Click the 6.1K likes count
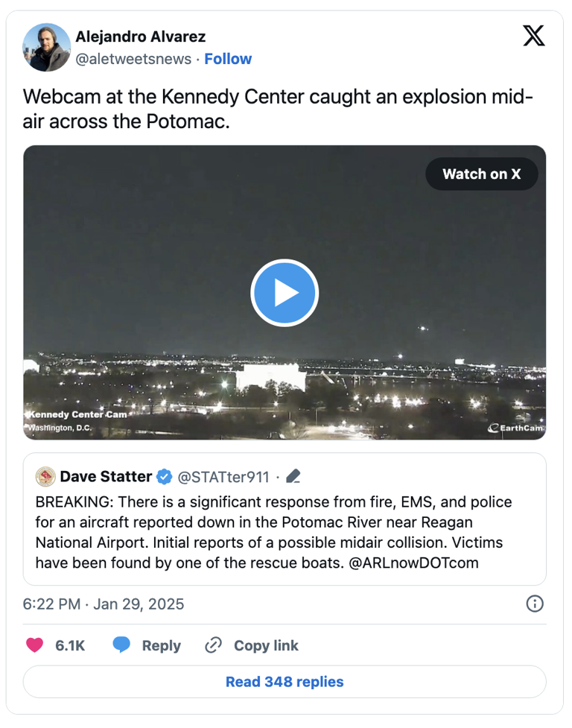Viewport: 572px width, 728px height. click(70, 645)
